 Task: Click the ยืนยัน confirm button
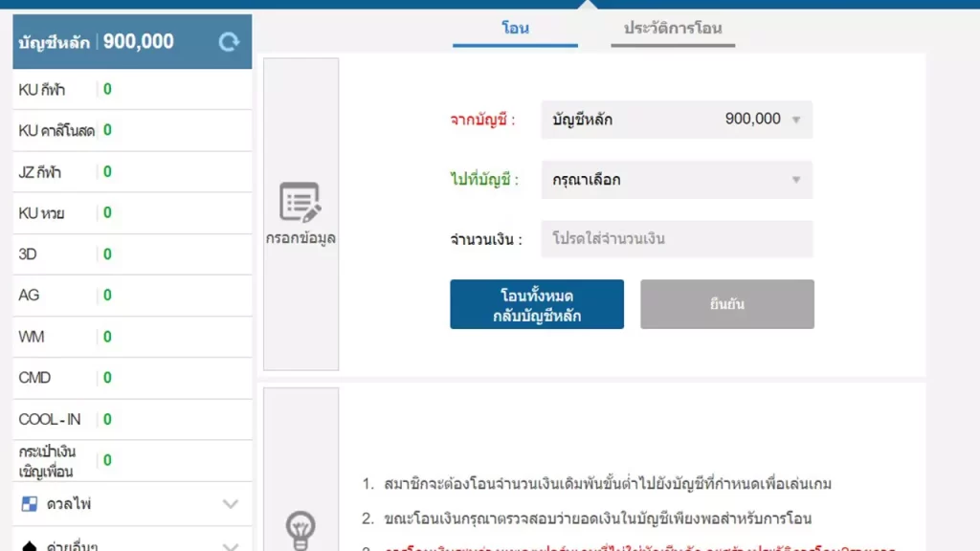pyautogui.click(x=727, y=303)
